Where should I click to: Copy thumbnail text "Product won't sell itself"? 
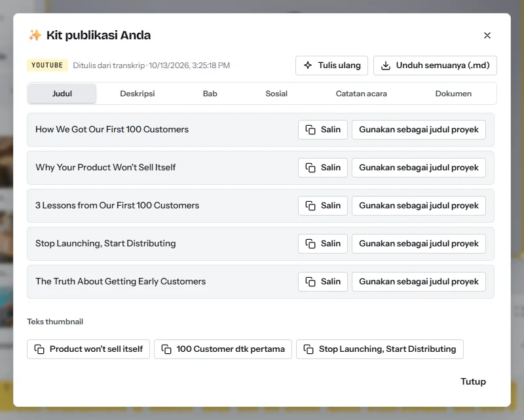click(x=88, y=349)
